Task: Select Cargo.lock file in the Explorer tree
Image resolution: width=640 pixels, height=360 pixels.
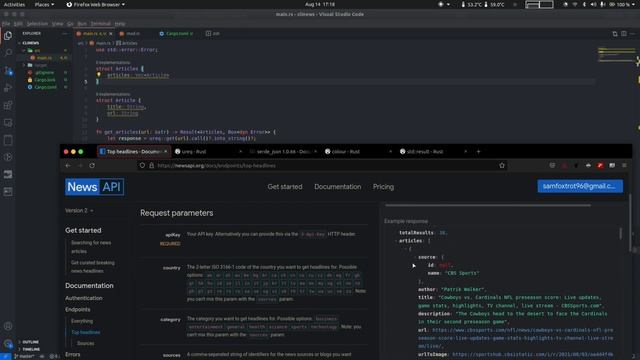Action: pos(44,80)
